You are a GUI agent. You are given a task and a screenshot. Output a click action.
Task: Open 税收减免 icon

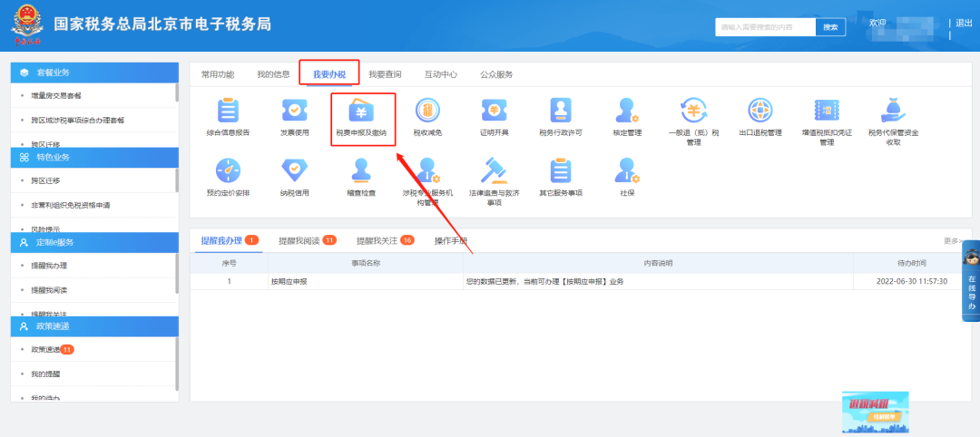(x=427, y=111)
